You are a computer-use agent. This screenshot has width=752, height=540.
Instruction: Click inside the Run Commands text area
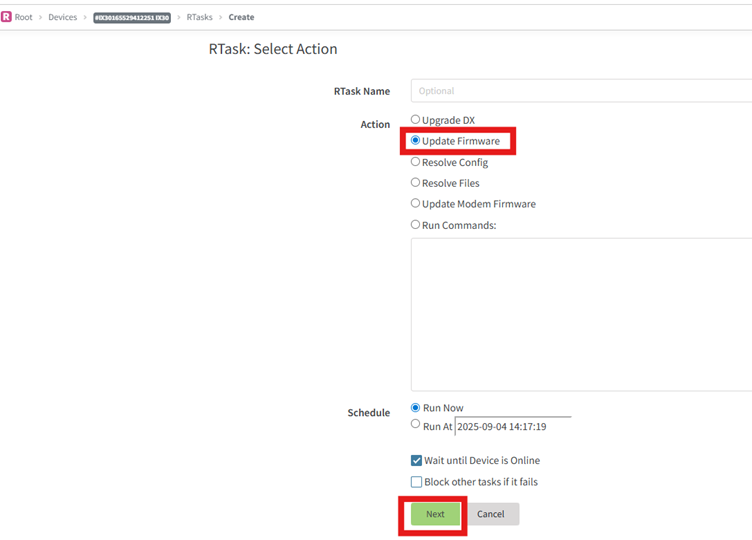(x=580, y=314)
